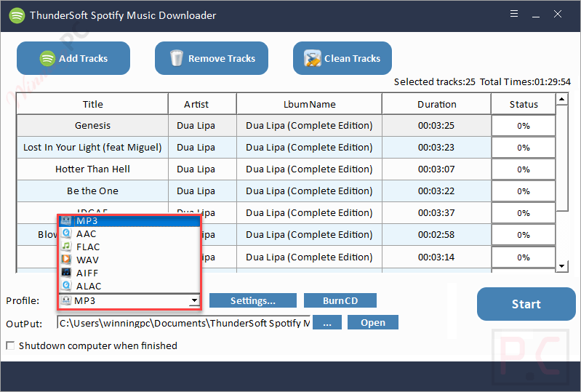581x392 pixels.
Task: Click the 0% status of Be the One
Action: coord(524,191)
